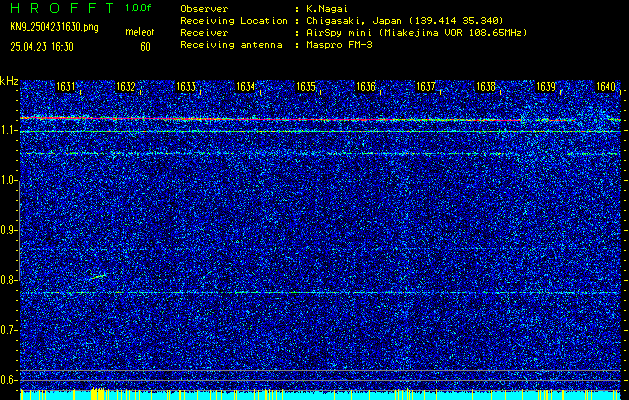Click the kHz axis unit label
This screenshot has height=400, width=629.
point(9,81)
